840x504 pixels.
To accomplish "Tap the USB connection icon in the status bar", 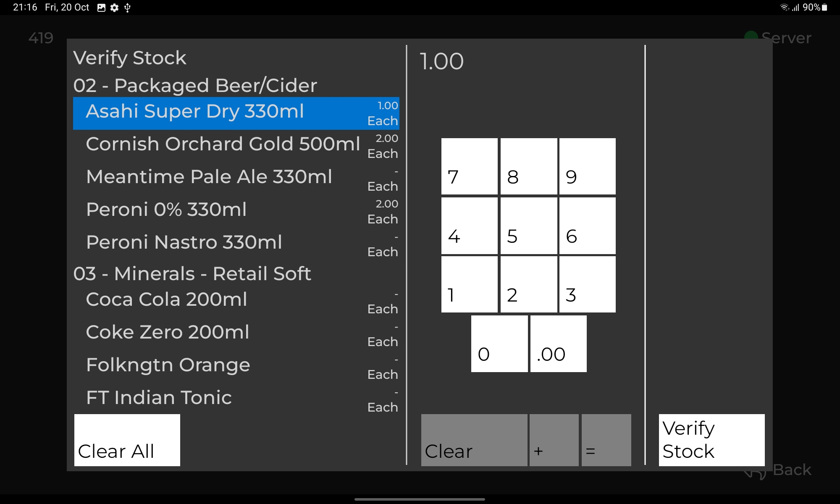I will point(127,7).
